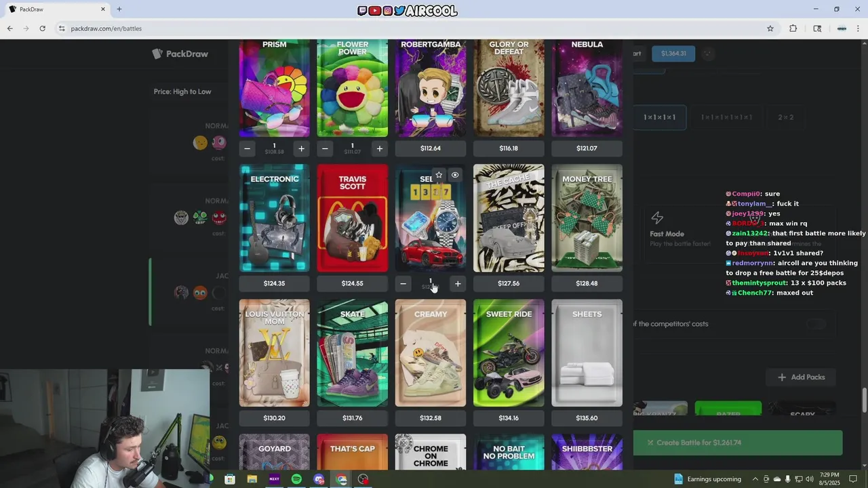Decrease quantity of Flower Power pack
The height and width of the screenshot is (488, 868).
pos(325,148)
